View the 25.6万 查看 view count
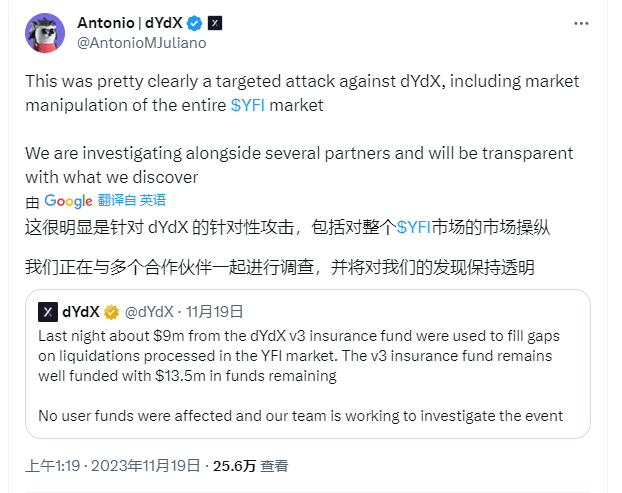This screenshot has width=622, height=493. [x=250, y=466]
